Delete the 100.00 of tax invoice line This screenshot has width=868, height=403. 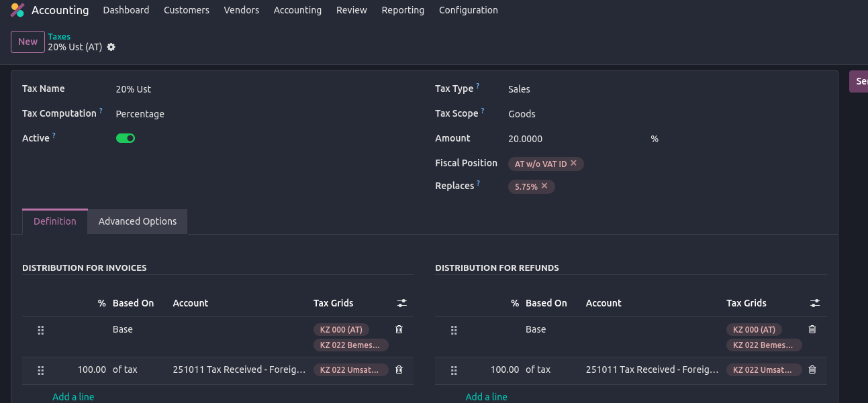(x=399, y=369)
